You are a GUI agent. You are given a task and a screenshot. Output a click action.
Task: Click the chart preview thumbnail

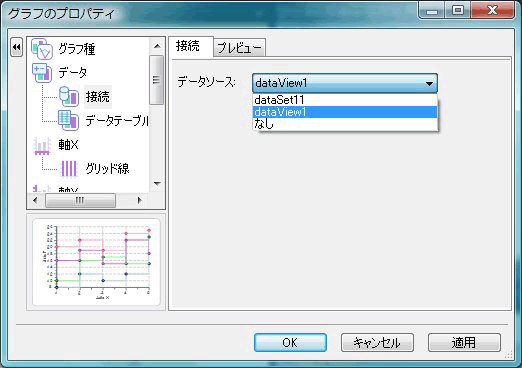(x=96, y=262)
